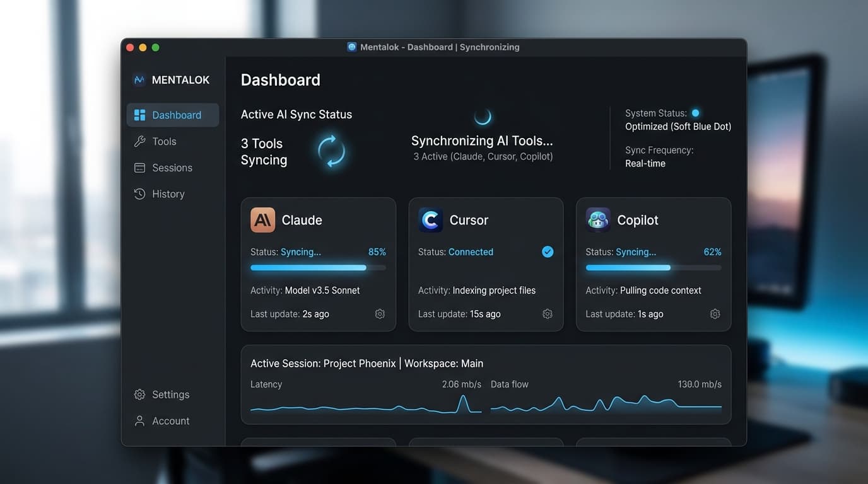Viewport: 868px width, 484px height.
Task: Click the blue System Status dot
Action: [695, 113]
